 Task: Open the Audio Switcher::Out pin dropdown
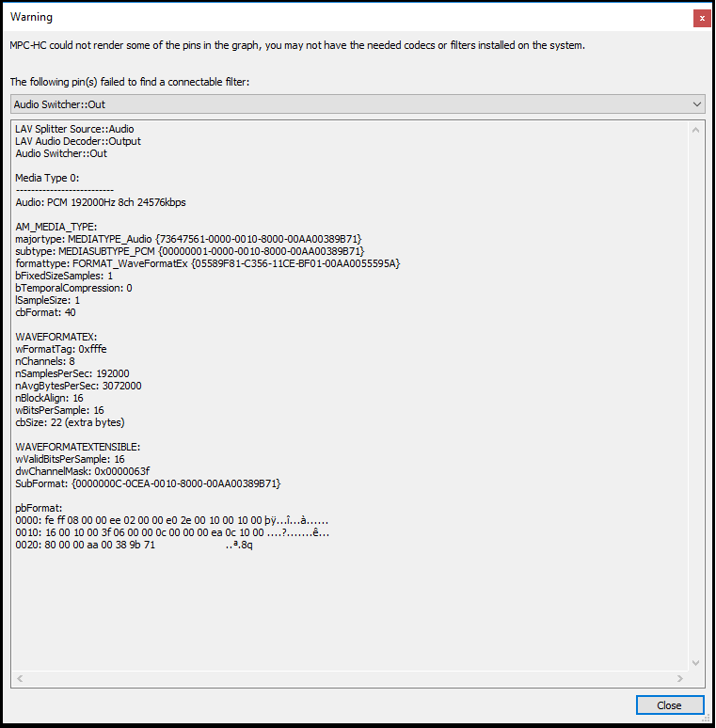[358, 104]
